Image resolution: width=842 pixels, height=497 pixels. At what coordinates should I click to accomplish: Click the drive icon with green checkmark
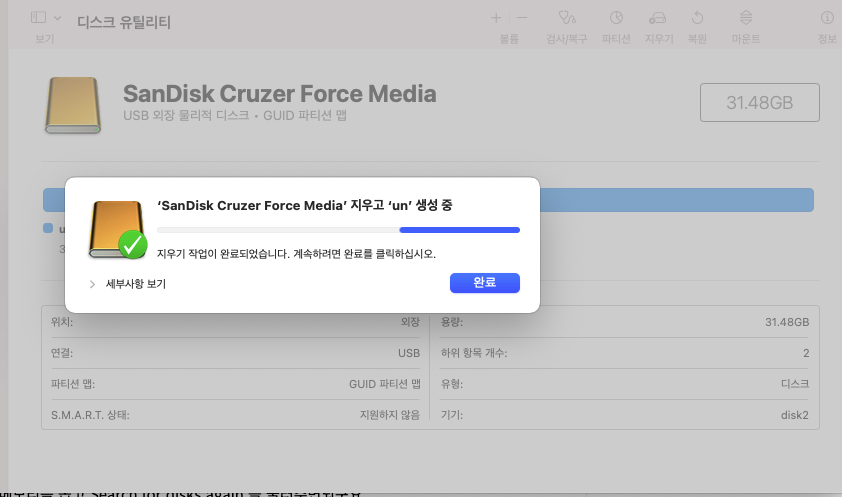[118, 230]
